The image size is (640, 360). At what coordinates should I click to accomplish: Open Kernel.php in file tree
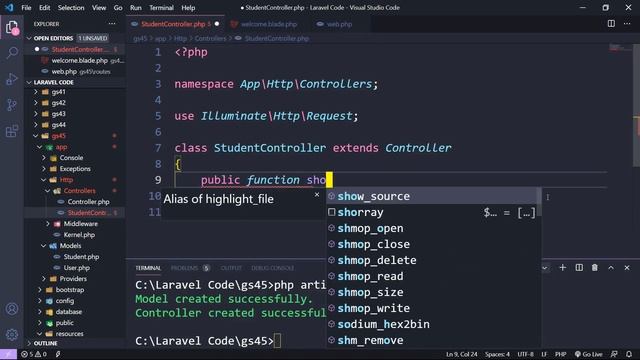79,235
